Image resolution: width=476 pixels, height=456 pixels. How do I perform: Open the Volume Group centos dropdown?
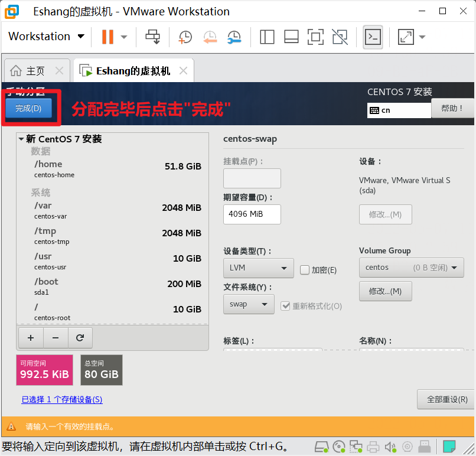(412, 268)
